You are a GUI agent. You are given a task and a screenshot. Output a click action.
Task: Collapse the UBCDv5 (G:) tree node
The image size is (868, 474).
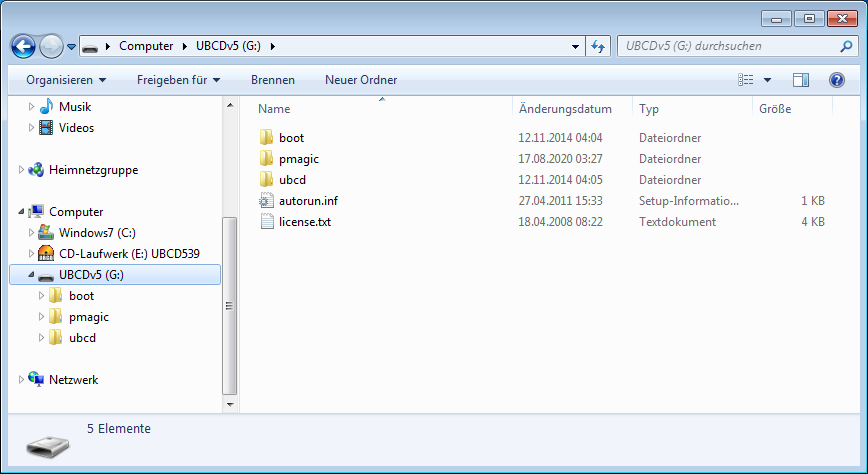(x=31, y=275)
